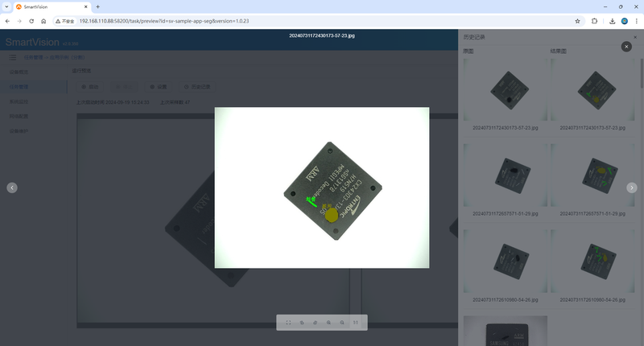
Task: Expand the tab search dropdown
Action: pos(6,6)
